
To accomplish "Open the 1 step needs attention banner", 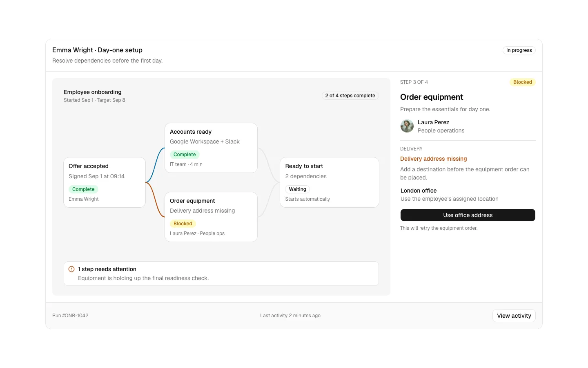I will [221, 274].
